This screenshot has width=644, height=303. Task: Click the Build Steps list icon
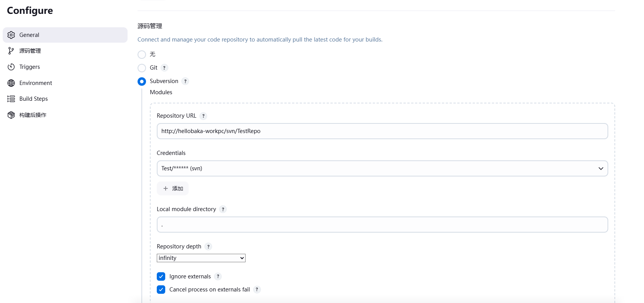(11, 99)
